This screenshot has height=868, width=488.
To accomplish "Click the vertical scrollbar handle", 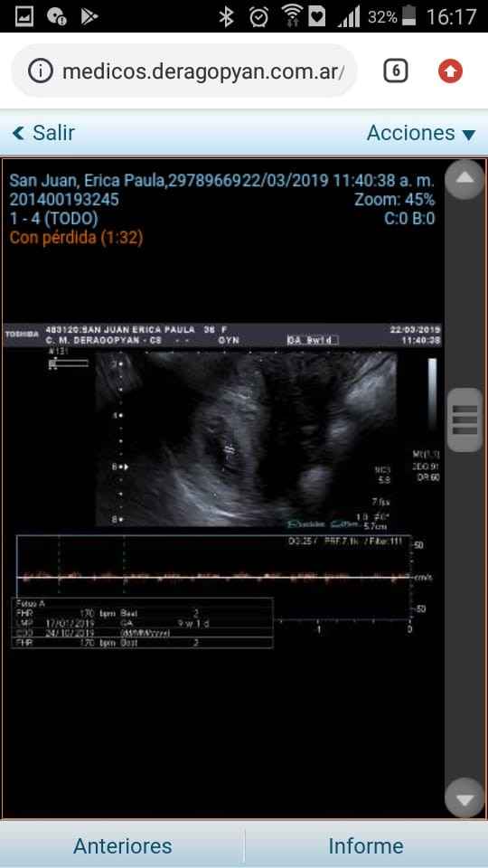I will pos(465,420).
